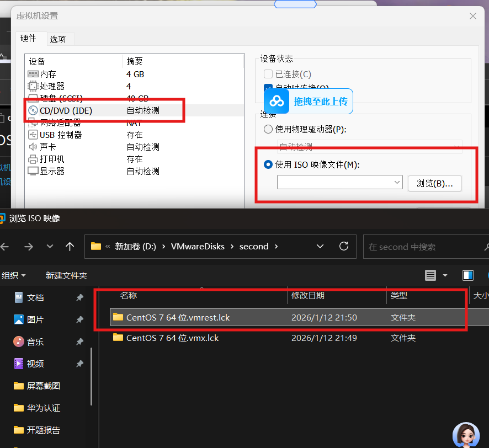Expand the chevron after VMwareDisks

[232, 247]
